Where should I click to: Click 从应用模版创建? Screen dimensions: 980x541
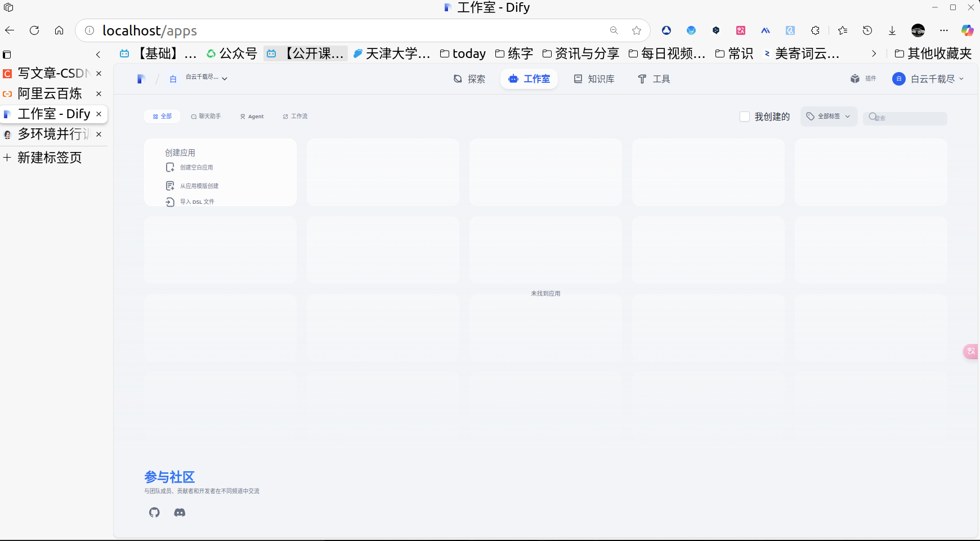[192, 186]
